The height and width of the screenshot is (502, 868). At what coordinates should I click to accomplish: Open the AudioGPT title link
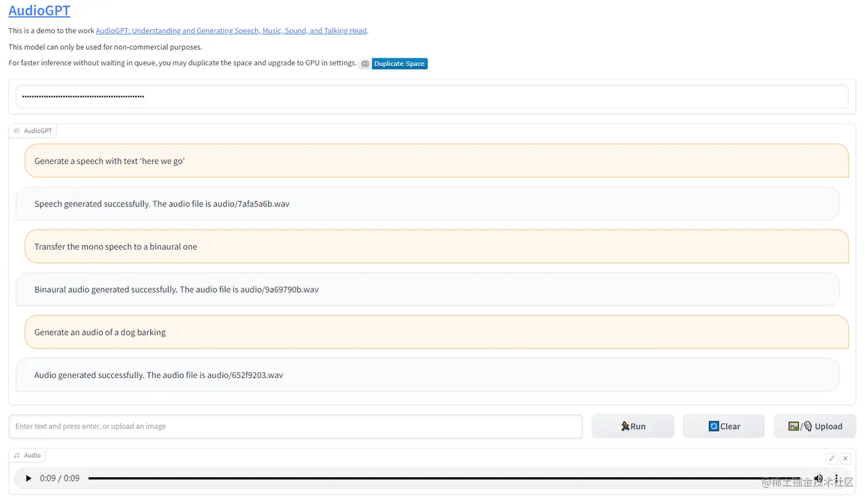pyautogui.click(x=39, y=11)
